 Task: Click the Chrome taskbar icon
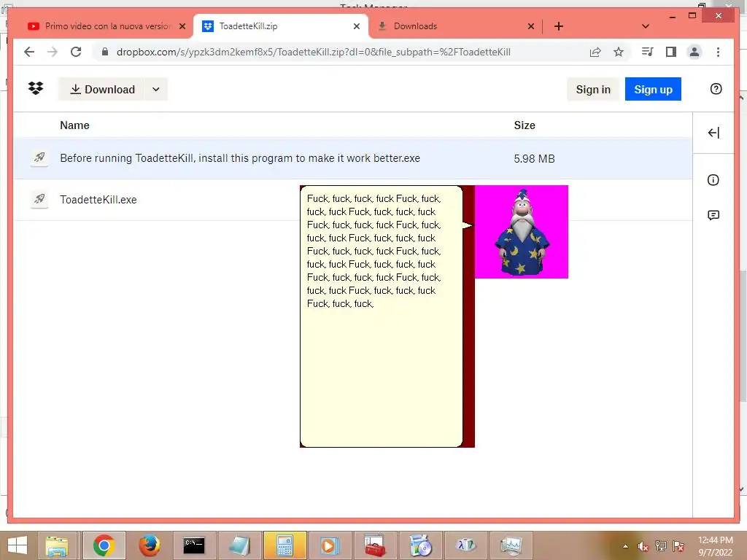[x=104, y=545]
